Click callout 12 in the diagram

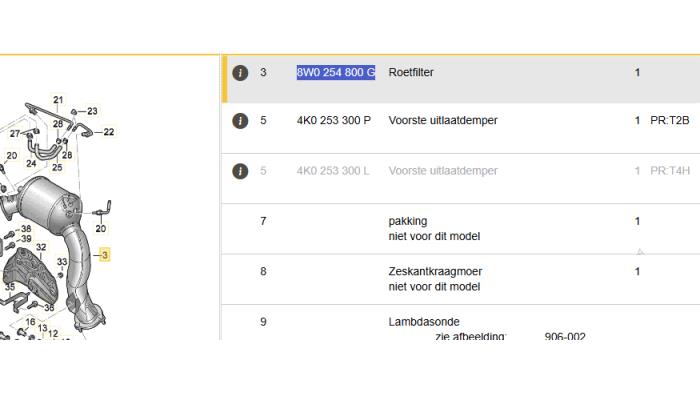pos(53,333)
